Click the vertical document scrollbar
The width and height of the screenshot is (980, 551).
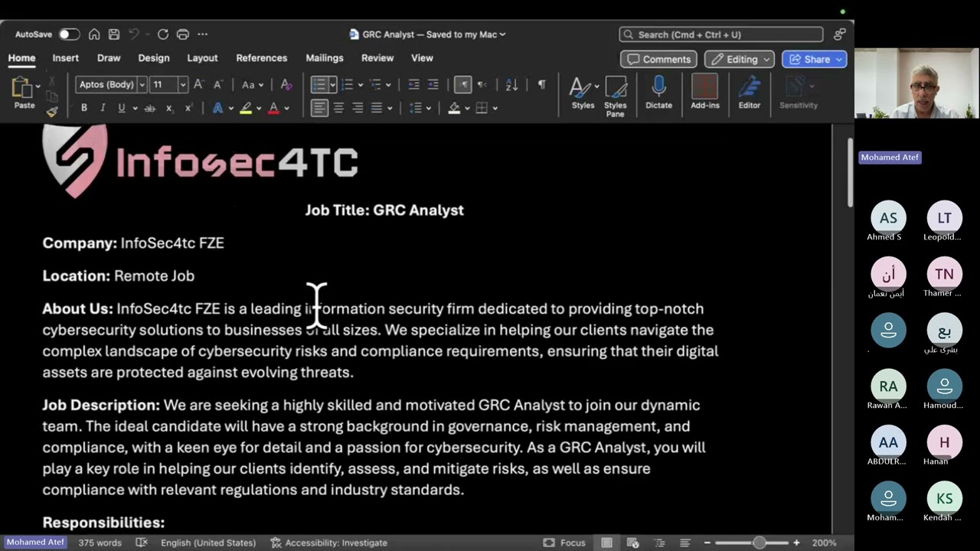click(850, 173)
